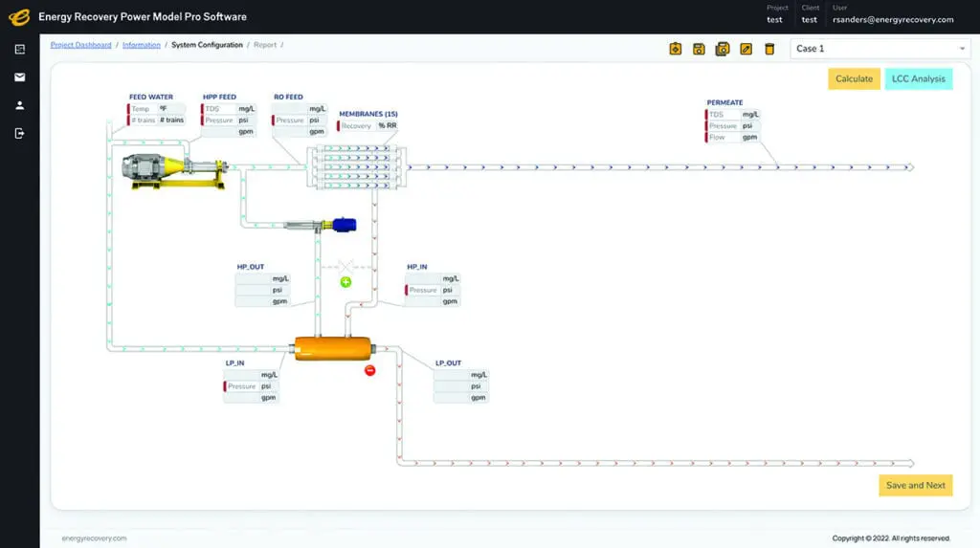Click the Project test header value
The image size is (980, 548).
[774, 19]
